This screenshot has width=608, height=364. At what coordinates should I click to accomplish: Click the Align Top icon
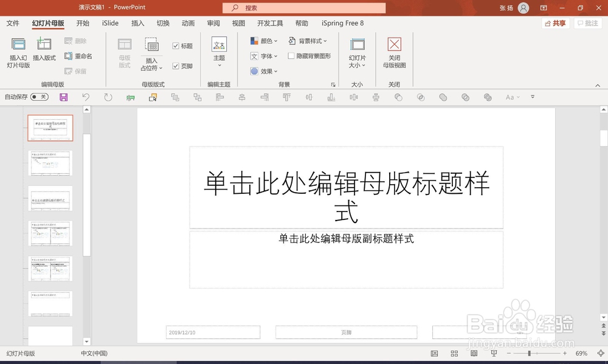coord(286,97)
